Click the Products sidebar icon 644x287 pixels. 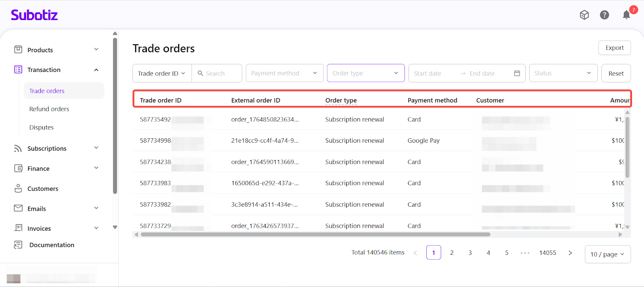(x=18, y=50)
